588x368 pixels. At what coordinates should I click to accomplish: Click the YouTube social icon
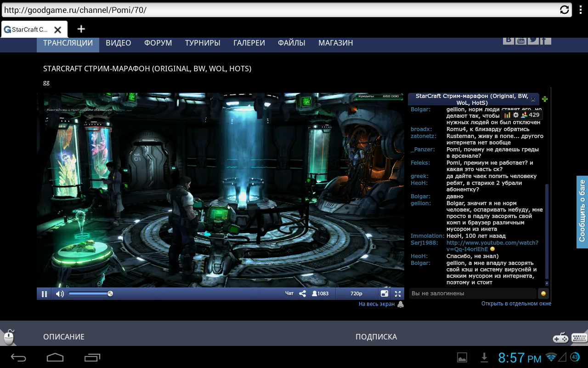click(520, 40)
